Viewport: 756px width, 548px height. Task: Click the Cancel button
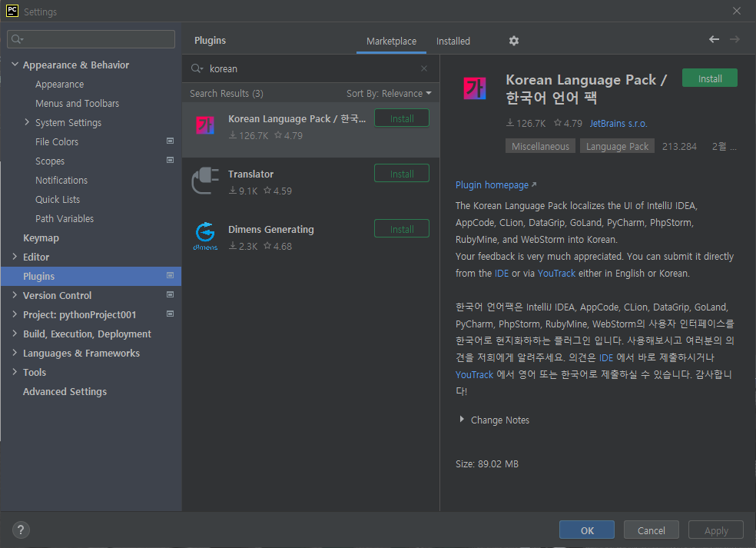(652, 530)
